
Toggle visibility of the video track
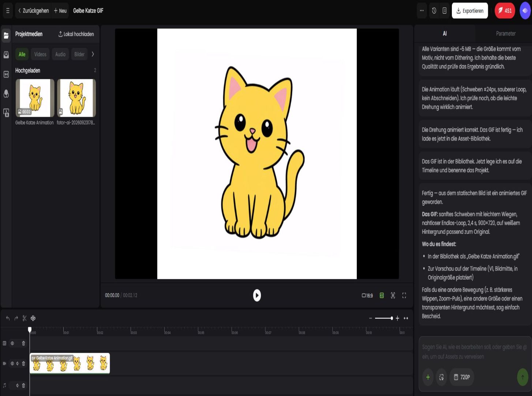(12, 363)
